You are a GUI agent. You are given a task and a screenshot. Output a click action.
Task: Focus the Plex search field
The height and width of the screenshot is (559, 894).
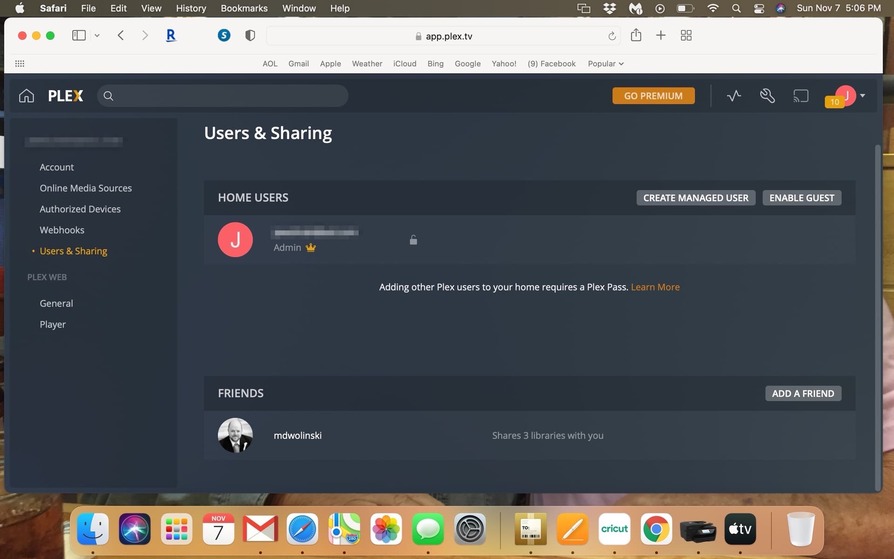click(223, 96)
